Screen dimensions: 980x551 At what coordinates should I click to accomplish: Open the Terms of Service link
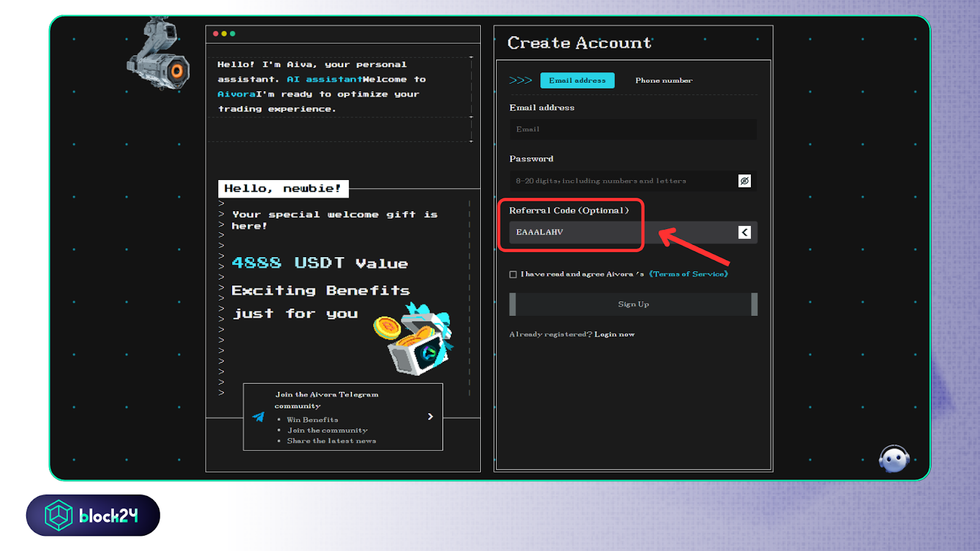pyautogui.click(x=688, y=274)
